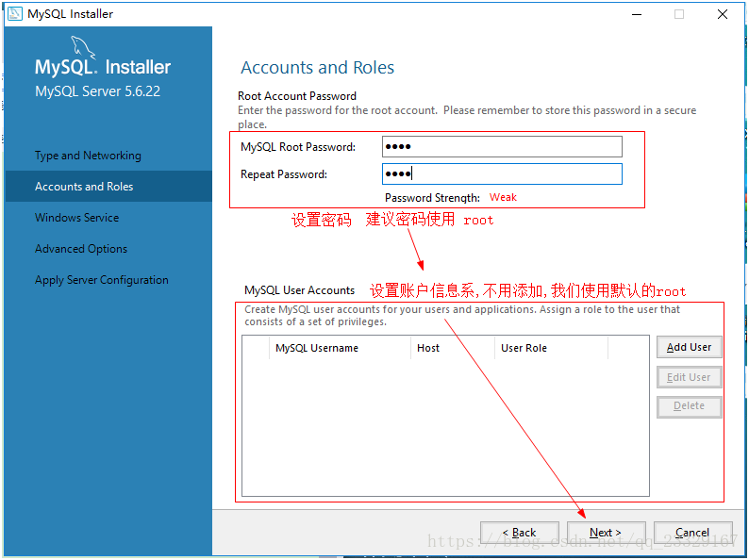The image size is (749, 560).
Task: Click the MySQL dolphin logo in sidebar
Action: (x=83, y=48)
